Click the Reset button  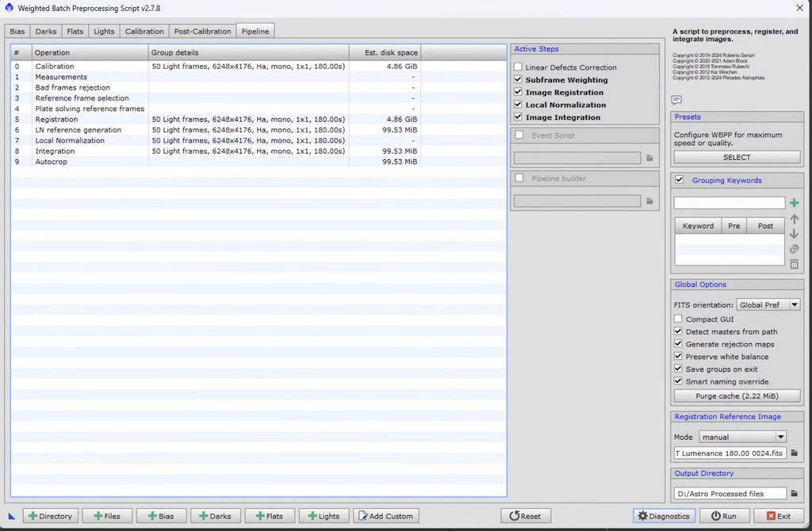(x=525, y=516)
